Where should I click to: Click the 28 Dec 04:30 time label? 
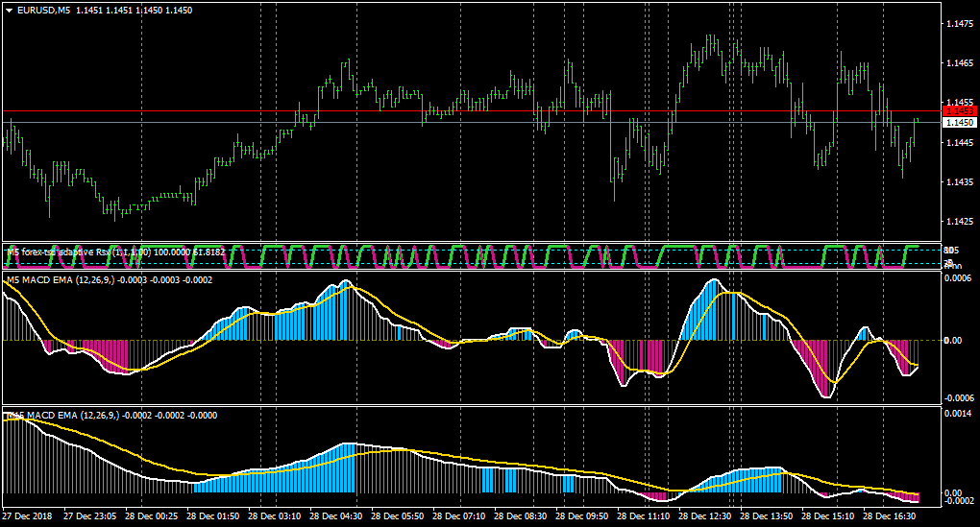335,516
